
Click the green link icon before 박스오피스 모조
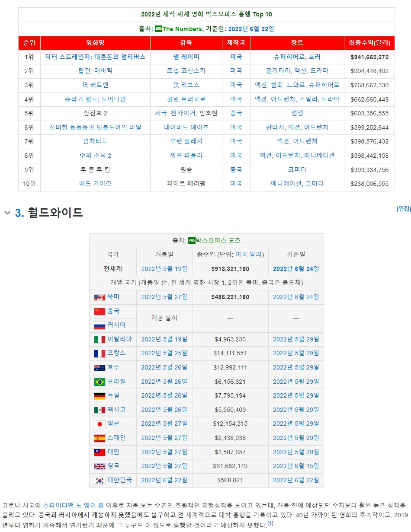192,240
